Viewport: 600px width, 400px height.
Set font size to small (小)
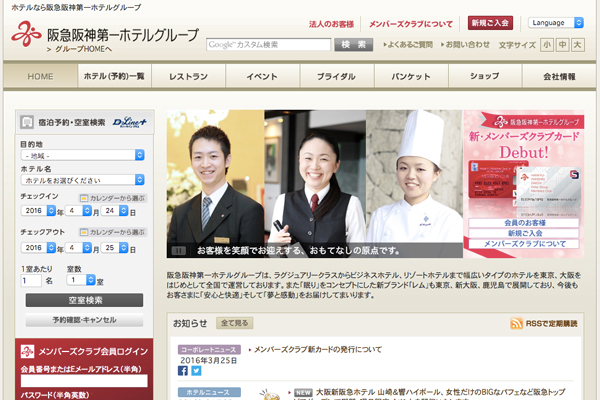[x=547, y=45]
